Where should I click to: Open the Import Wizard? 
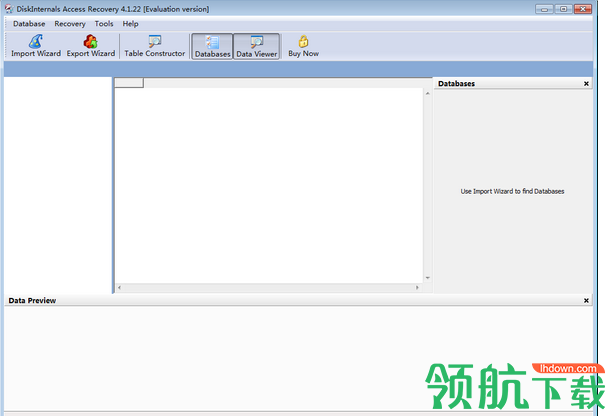tap(35, 46)
